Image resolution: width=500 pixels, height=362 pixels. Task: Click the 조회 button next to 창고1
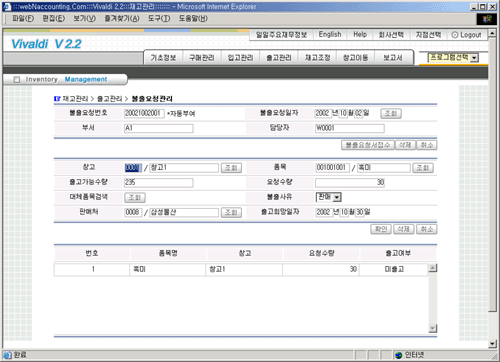pyautogui.click(x=231, y=168)
